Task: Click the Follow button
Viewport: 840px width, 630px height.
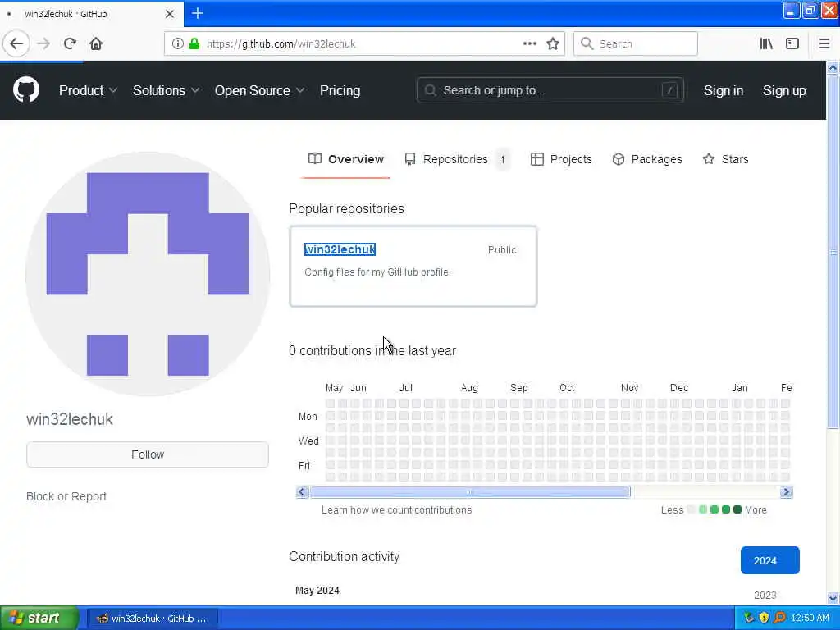Action: tap(148, 454)
